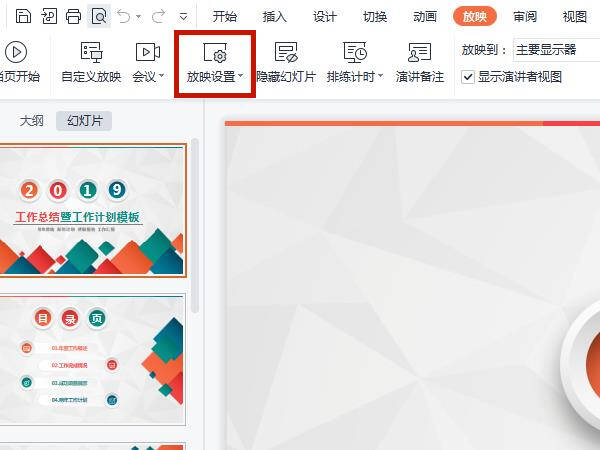The width and height of the screenshot is (600, 450).
Task: Open the 动画 tab
Action: click(x=425, y=16)
